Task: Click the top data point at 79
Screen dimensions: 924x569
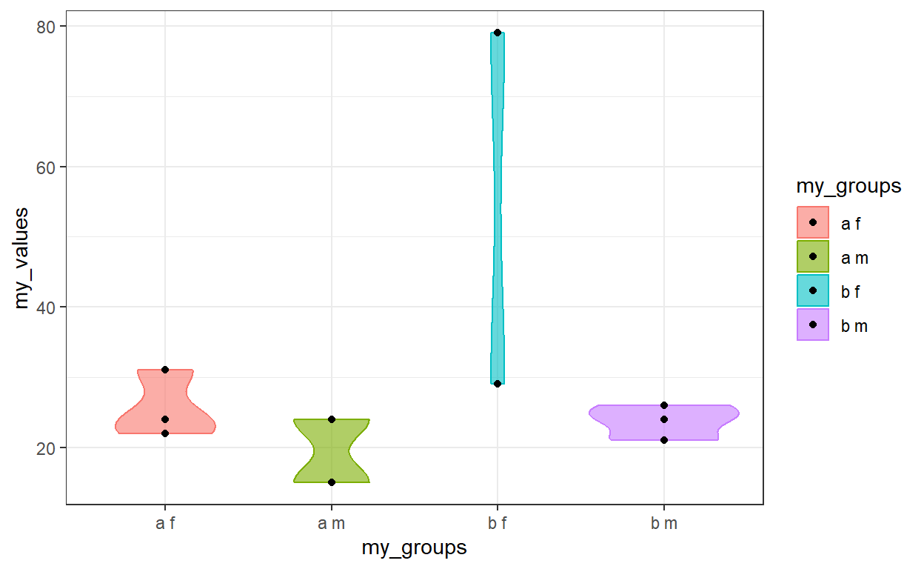Action: point(498,33)
